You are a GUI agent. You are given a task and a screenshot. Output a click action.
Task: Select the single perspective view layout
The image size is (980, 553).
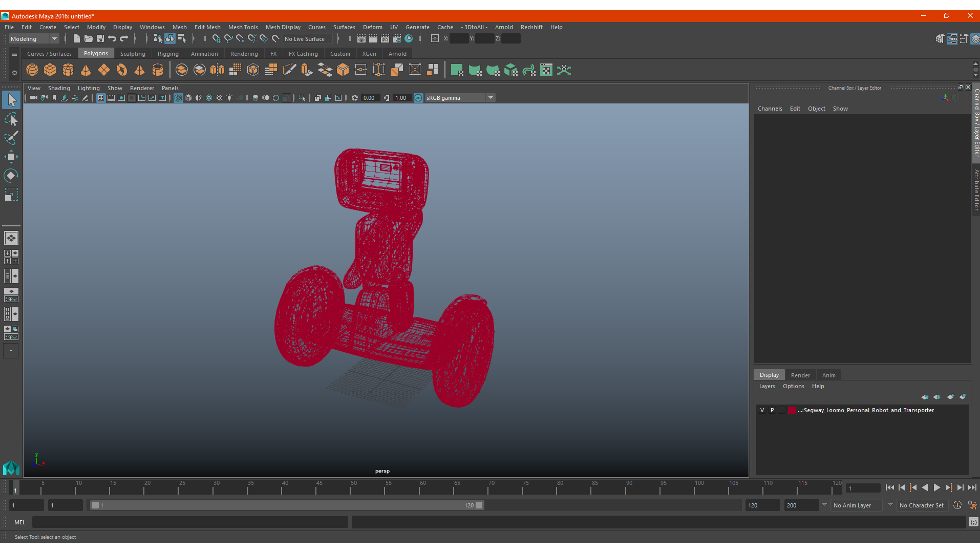tap(11, 238)
